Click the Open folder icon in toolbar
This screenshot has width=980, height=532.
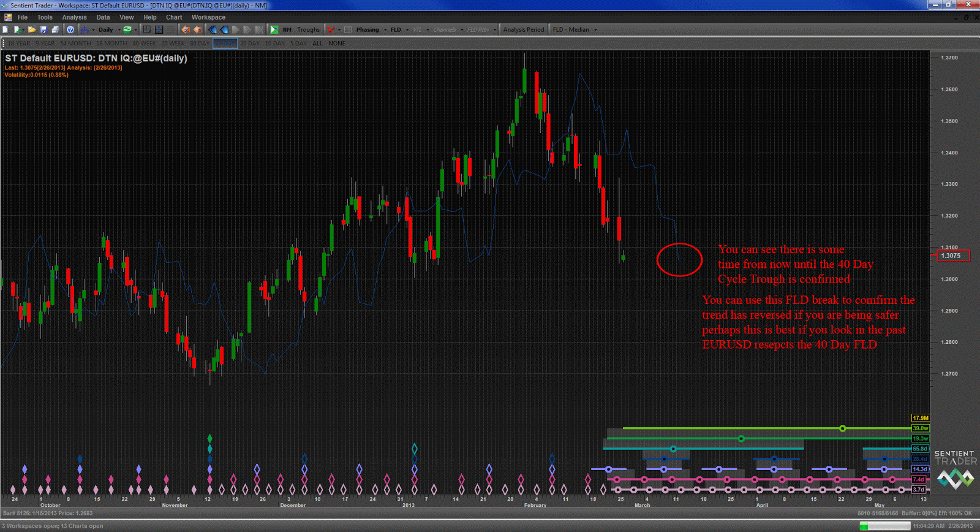tap(31, 29)
